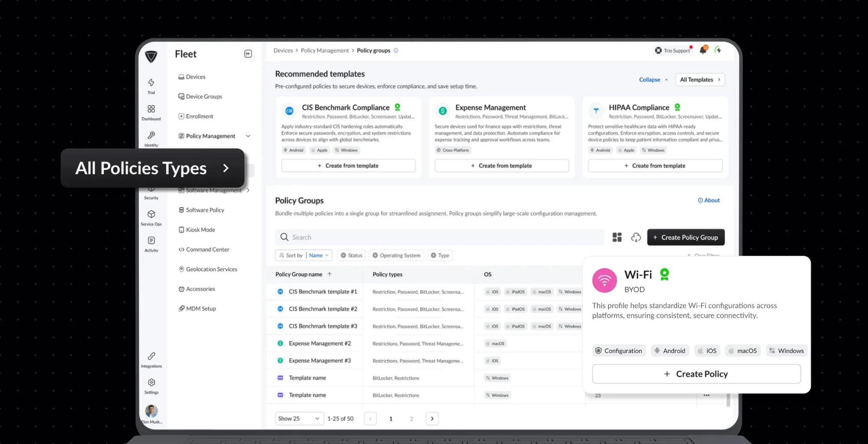Click Devices in the breadcrumb

tap(283, 51)
